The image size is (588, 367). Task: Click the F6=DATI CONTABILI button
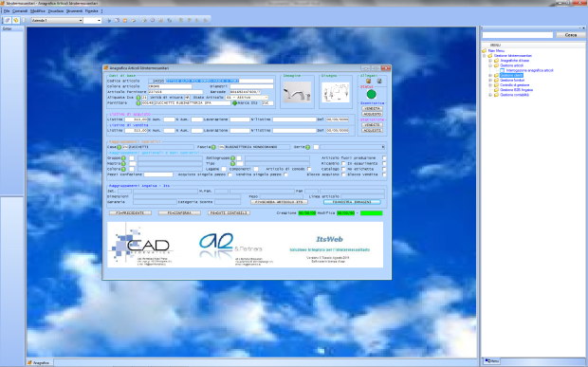click(x=229, y=213)
